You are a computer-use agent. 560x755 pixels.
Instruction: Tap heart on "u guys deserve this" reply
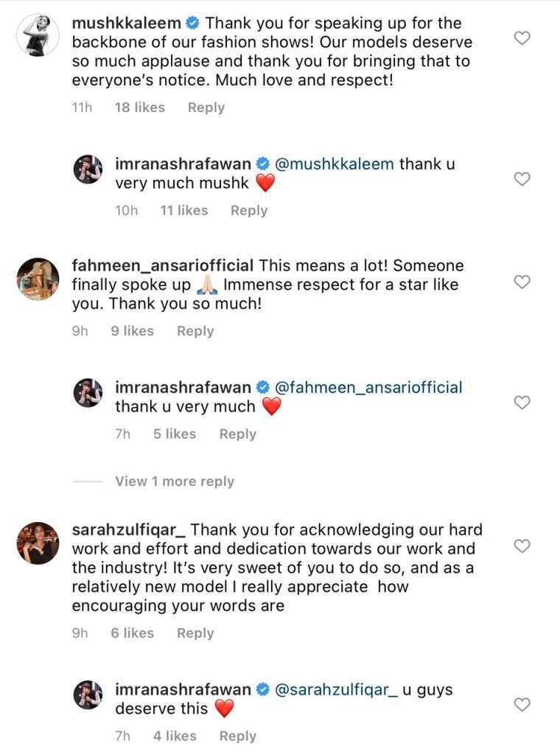pyautogui.click(x=522, y=705)
